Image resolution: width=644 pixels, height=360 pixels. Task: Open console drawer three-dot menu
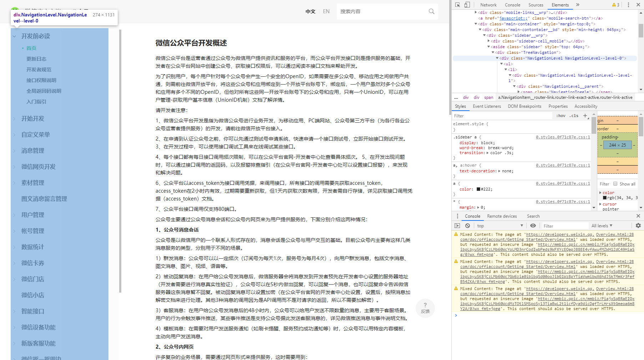point(457,216)
